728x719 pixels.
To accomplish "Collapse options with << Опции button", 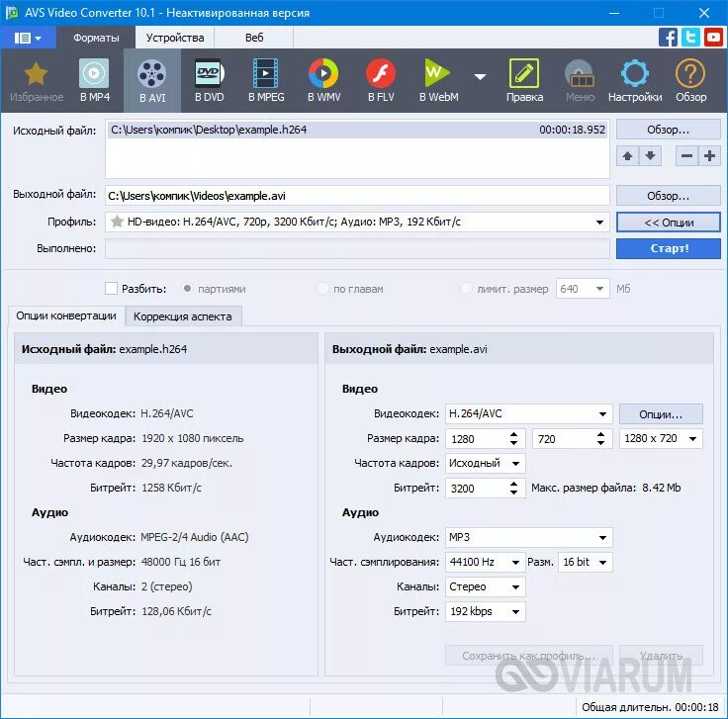I will [668, 223].
